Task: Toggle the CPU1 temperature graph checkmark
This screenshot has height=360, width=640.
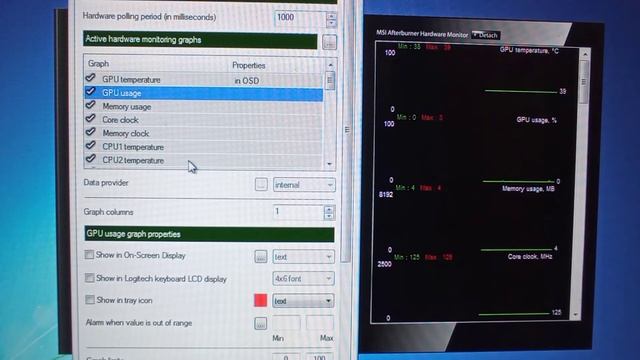Action: [x=90, y=145]
